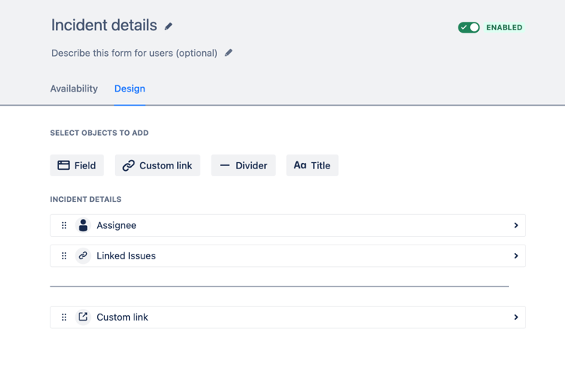Click the drag handle on Custom link row
The height and width of the screenshot is (392, 565).
[x=65, y=317]
